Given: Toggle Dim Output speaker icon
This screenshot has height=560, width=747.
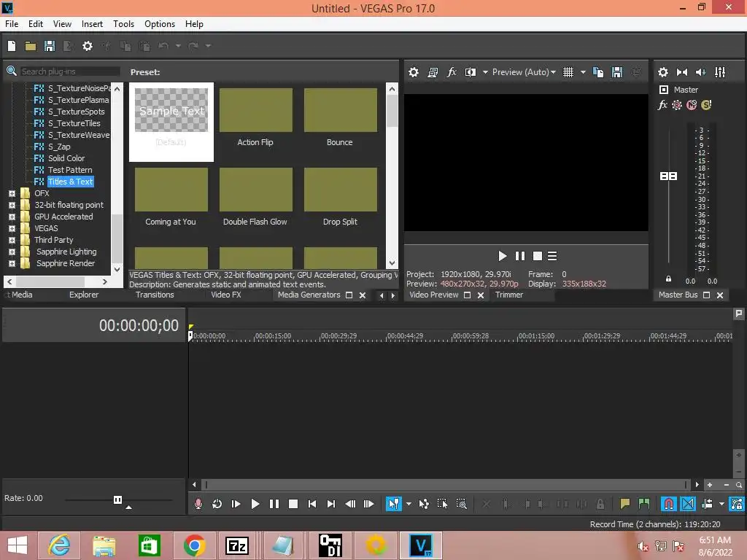Looking at the screenshot, I should pos(701,72).
